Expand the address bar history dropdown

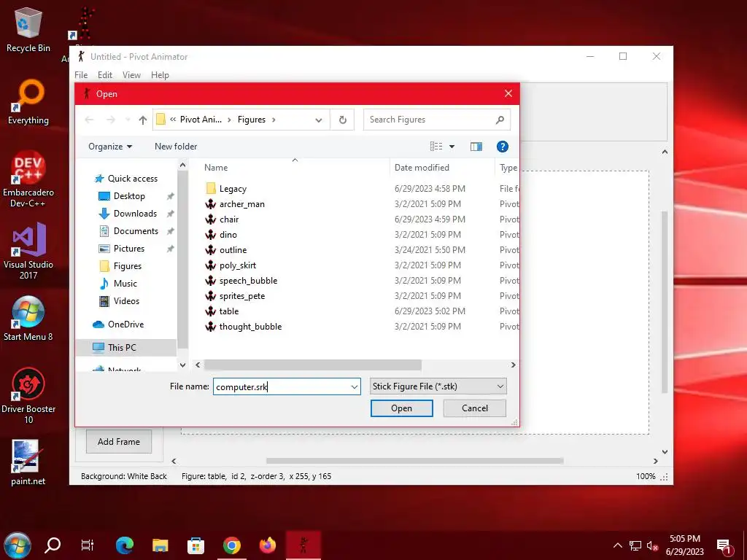[319, 120]
